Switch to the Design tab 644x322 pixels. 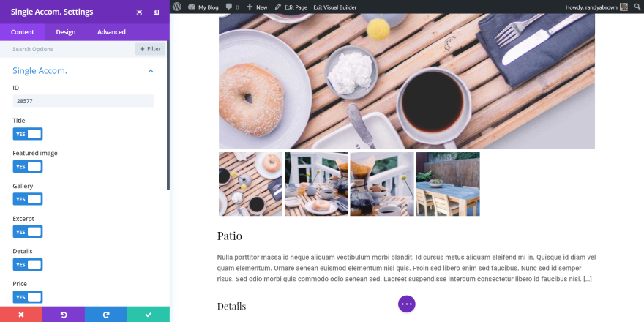(66, 32)
